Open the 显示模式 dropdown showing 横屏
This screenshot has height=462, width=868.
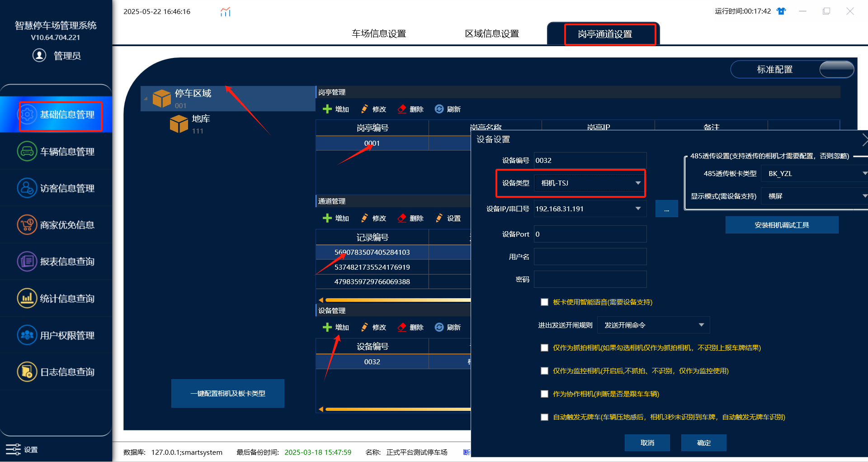coord(814,196)
